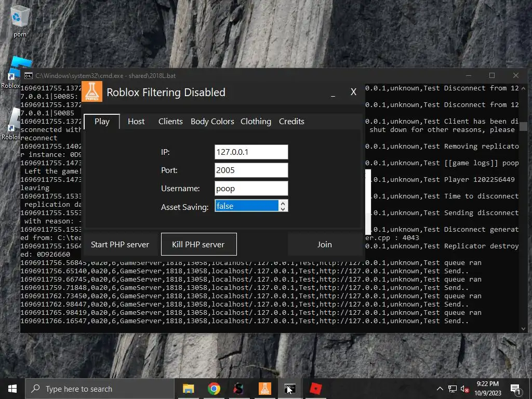The height and width of the screenshot is (399, 532).
Task: Click the cmd scrollbar down arrow
Action: coord(524,328)
